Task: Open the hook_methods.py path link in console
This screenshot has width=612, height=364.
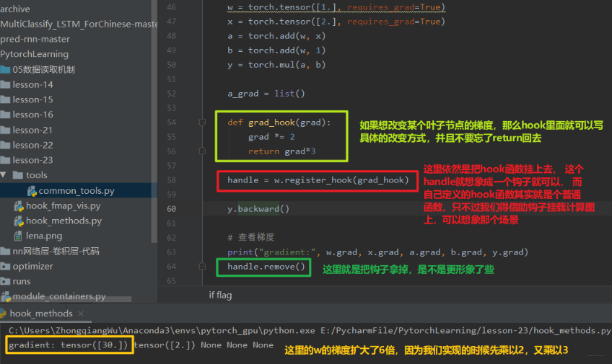Action: click(x=465, y=331)
